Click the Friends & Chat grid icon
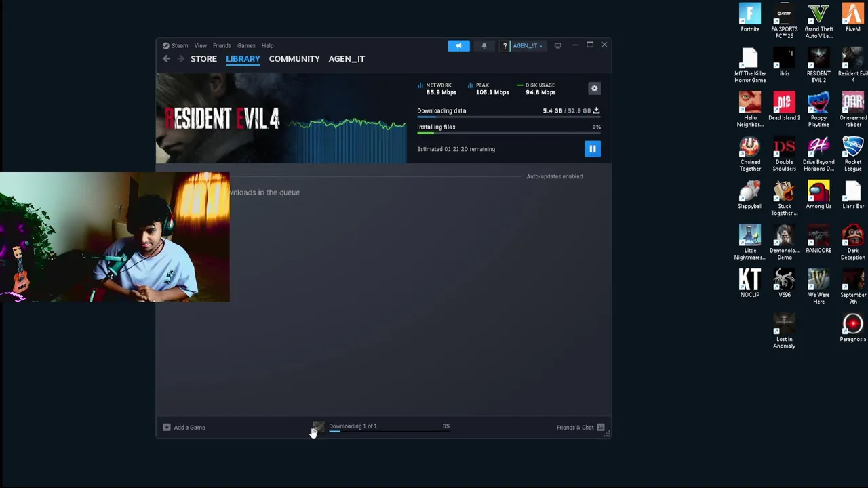 click(x=601, y=428)
